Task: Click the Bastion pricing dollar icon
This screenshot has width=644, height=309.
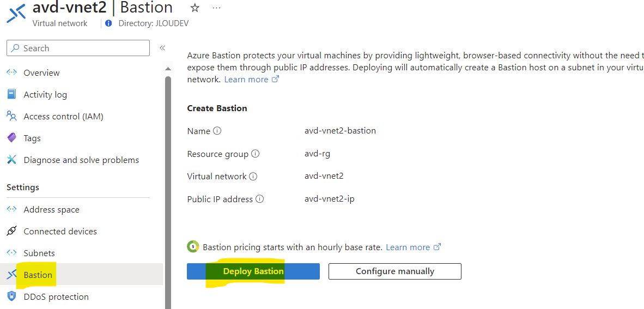Action: coord(193,246)
